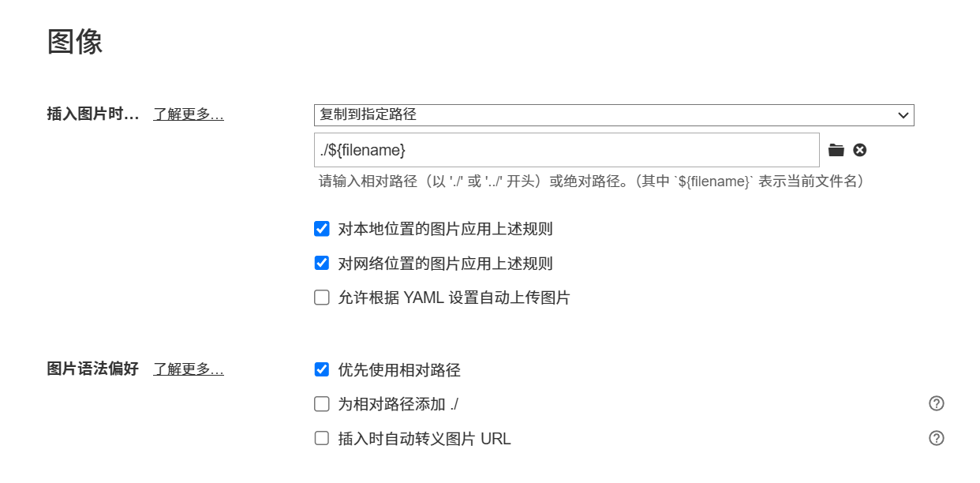
Task: Click 了解更多 link next to 插入图片时
Action: point(189,114)
